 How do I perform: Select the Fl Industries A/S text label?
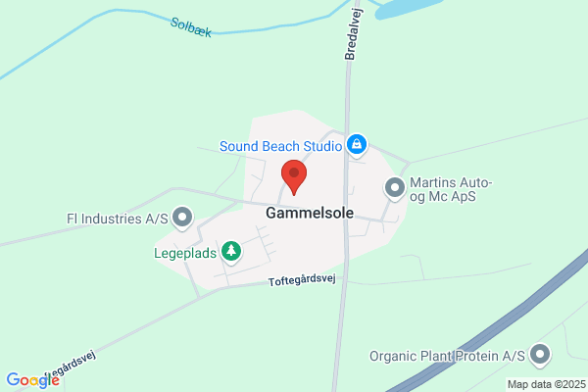click(x=118, y=219)
